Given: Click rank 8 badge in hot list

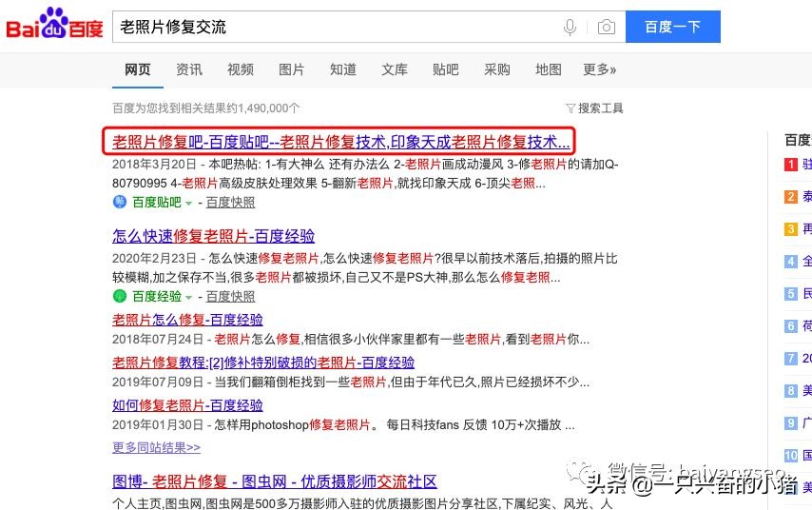Looking at the screenshot, I should point(790,390).
